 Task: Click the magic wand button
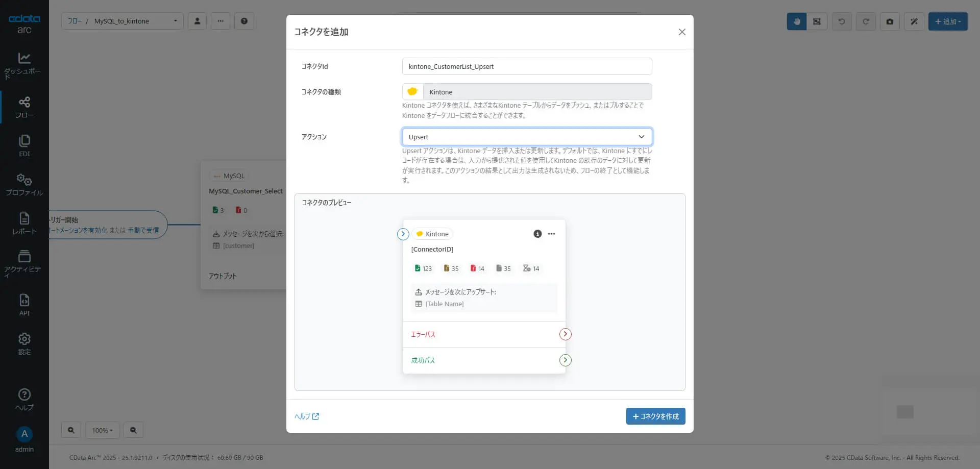pos(914,21)
